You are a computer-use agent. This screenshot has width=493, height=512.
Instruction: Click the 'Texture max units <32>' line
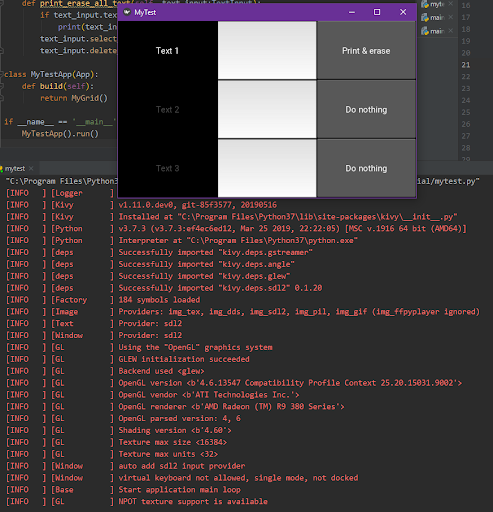coord(112,454)
